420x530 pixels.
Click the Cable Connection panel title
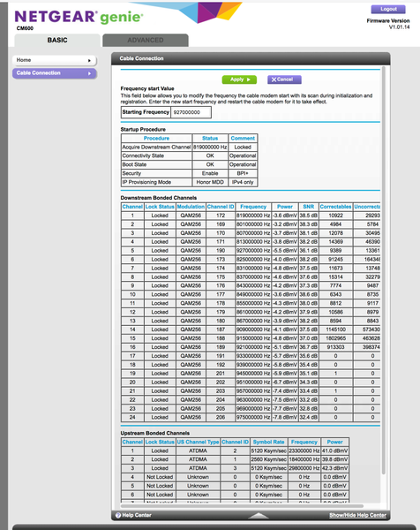[x=141, y=58]
